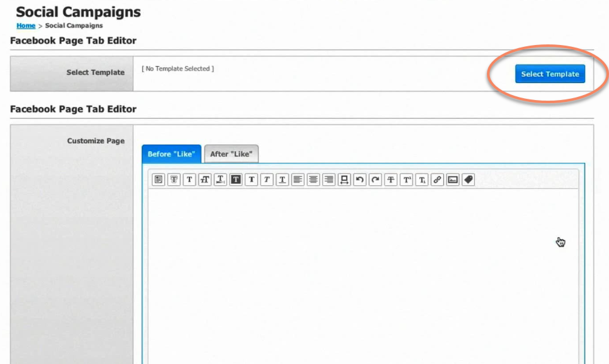Image resolution: width=609 pixels, height=364 pixels.
Task: Insert a hyperlink with the chain icon
Action: pos(438,179)
